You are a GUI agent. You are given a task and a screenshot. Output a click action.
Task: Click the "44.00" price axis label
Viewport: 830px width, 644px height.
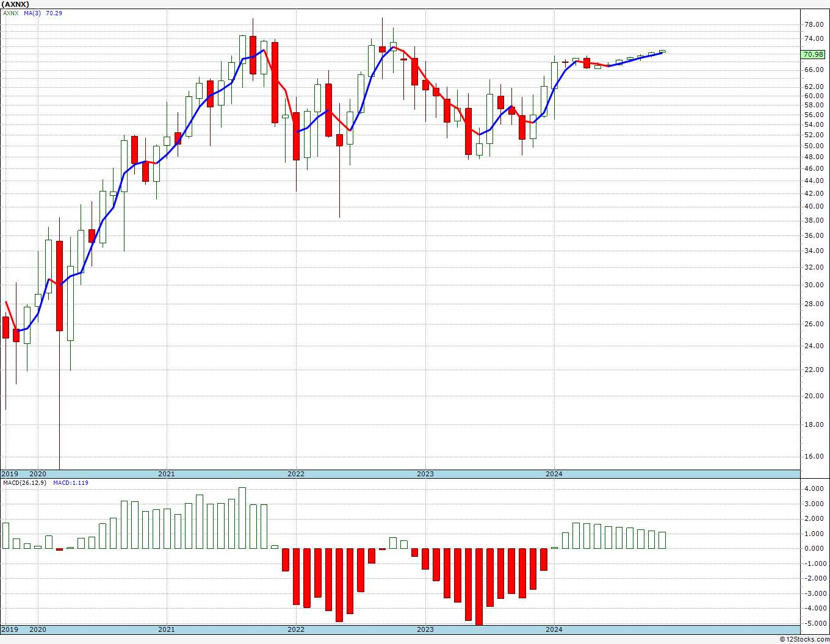pyautogui.click(x=814, y=181)
